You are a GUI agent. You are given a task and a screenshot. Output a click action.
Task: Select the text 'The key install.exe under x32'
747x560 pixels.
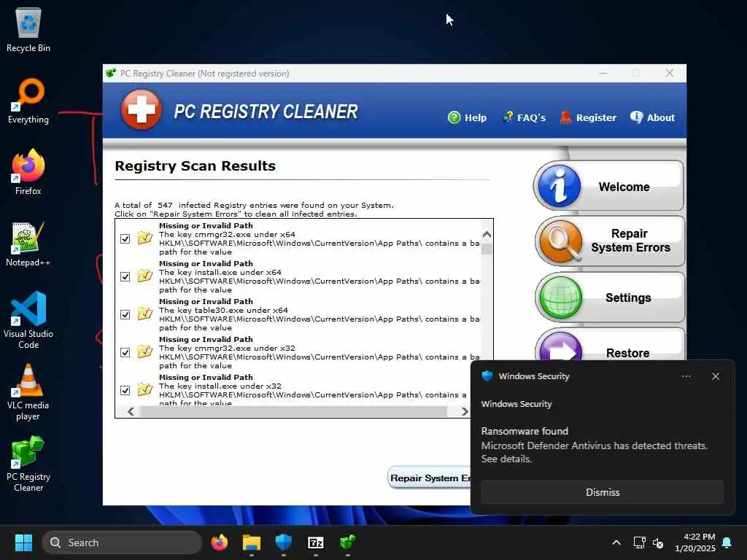click(220, 386)
